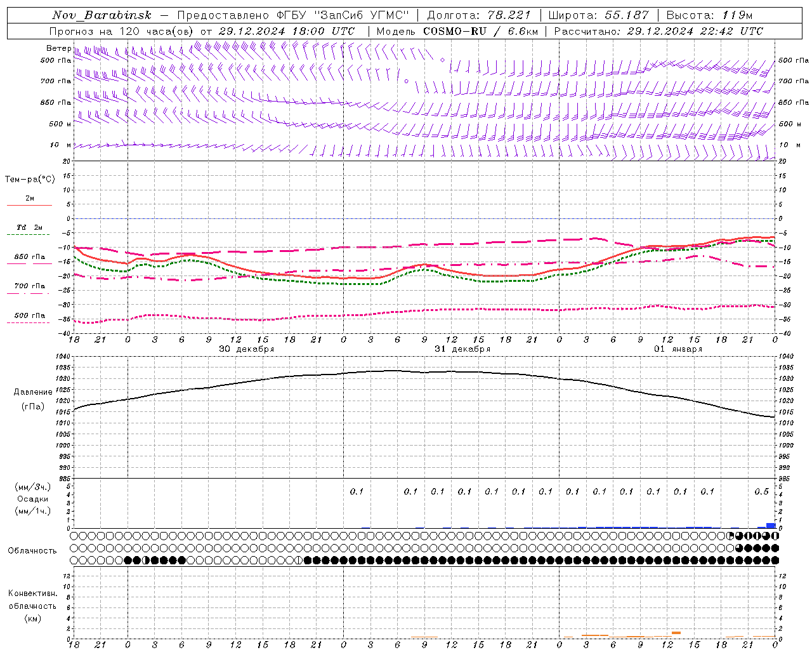The height and width of the screenshot is (650, 812).
Task: Click "Прогноз на 120 часа(ов)" forecast length text
Action: [122, 31]
